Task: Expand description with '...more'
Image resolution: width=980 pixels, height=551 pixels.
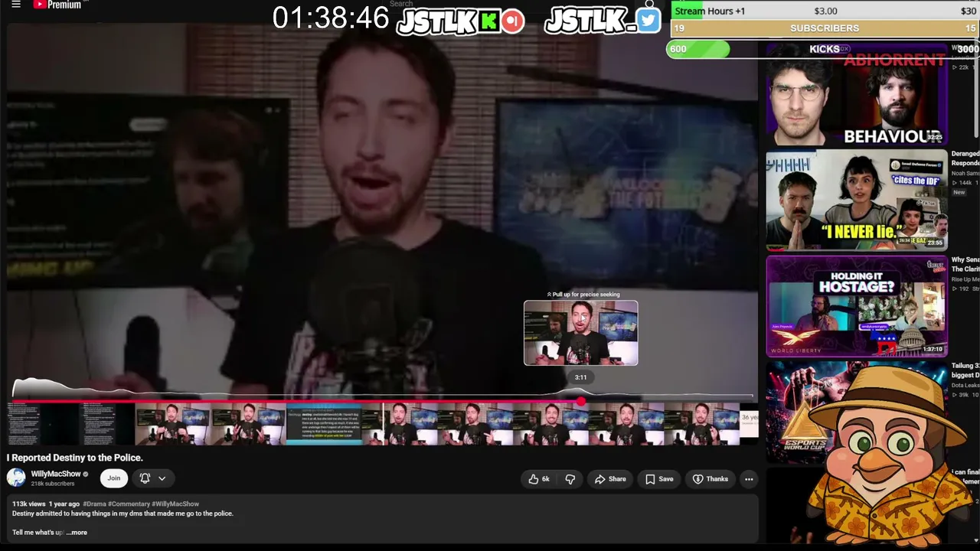Action: click(77, 533)
